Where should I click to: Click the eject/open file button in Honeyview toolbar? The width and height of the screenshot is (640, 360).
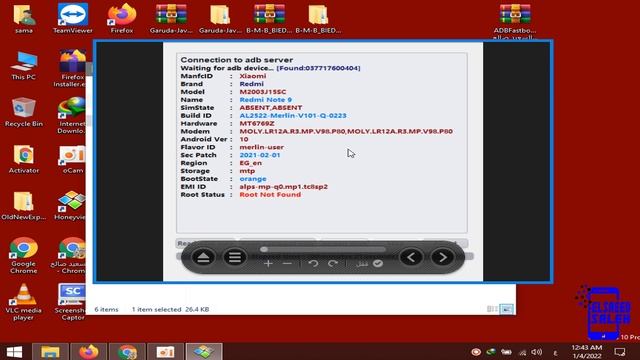204,258
